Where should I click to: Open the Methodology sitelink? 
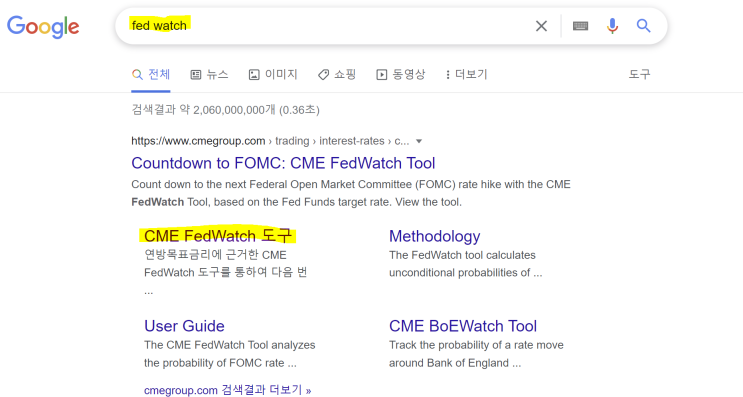click(x=435, y=236)
